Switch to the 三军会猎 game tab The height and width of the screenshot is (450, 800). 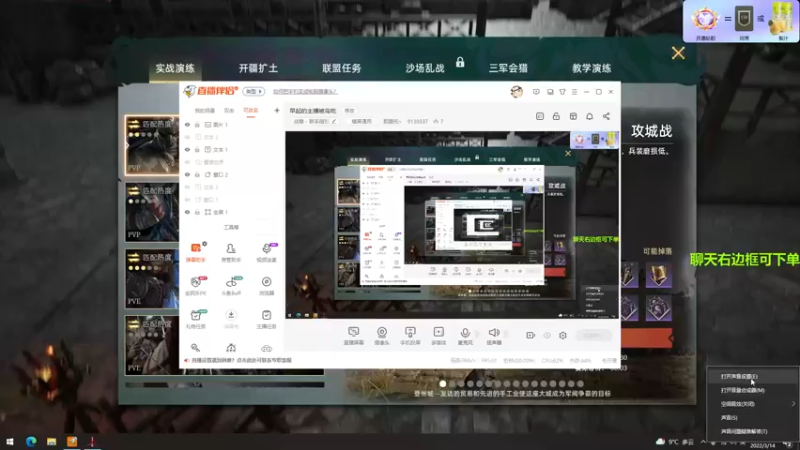(x=508, y=68)
